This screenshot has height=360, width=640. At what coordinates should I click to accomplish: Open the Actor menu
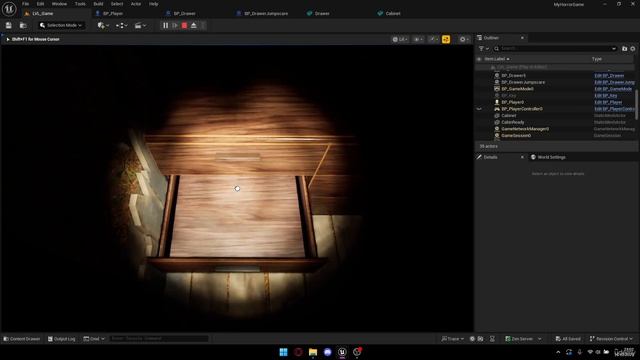click(136, 4)
